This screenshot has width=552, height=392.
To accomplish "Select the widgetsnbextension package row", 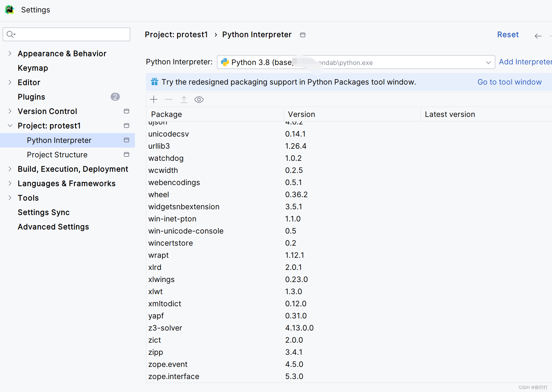I will 349,207.
